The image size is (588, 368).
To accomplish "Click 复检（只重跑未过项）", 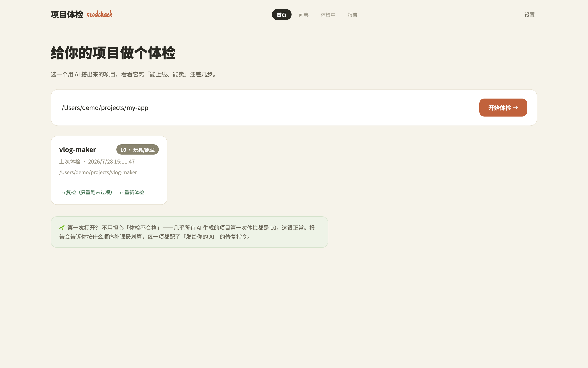I will pyautogui.click(x=87, y=192).
